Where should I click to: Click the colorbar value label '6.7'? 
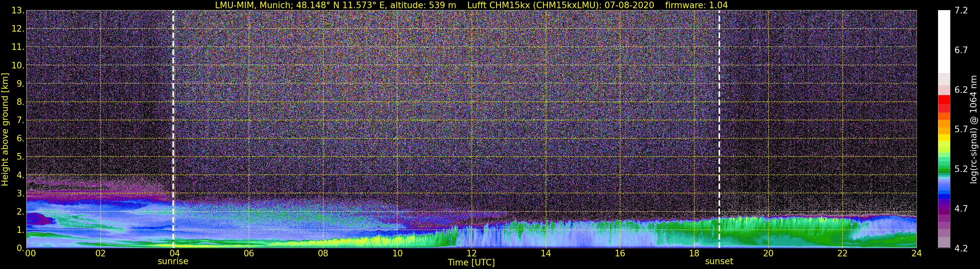961,50
